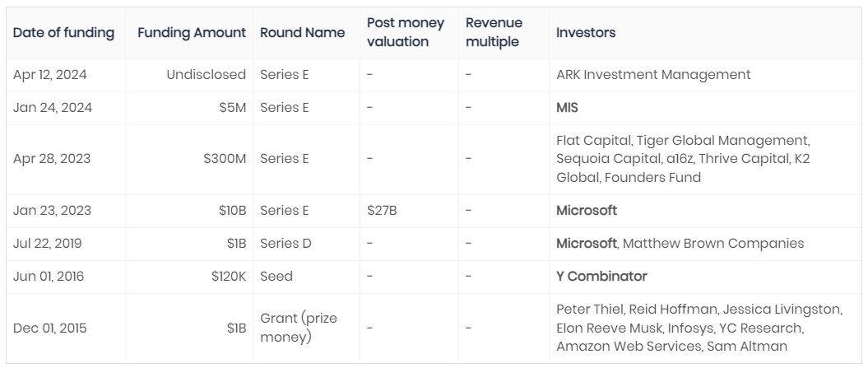Open the MIS investor link
The image size is (868, 368).
[568, 108]
